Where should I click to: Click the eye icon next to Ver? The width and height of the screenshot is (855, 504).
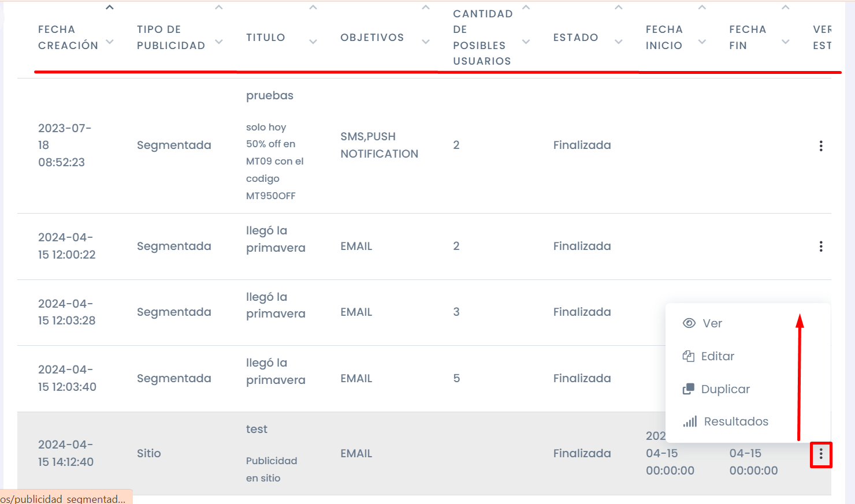(689, 323)
